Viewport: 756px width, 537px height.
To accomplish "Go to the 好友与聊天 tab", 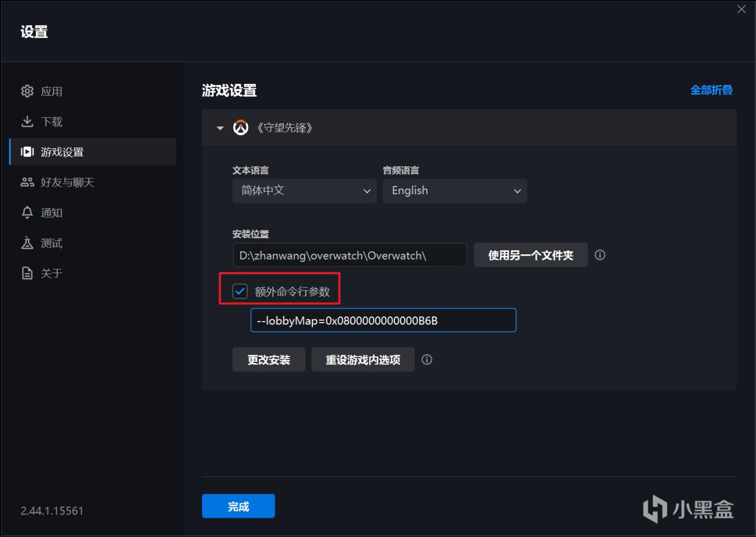I will click(93, 182).
